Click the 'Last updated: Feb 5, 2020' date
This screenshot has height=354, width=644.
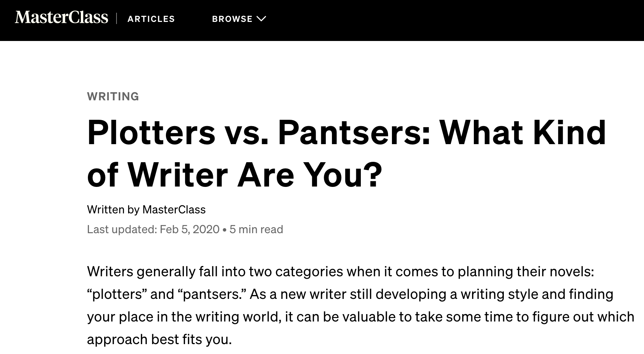pos(153,229)
